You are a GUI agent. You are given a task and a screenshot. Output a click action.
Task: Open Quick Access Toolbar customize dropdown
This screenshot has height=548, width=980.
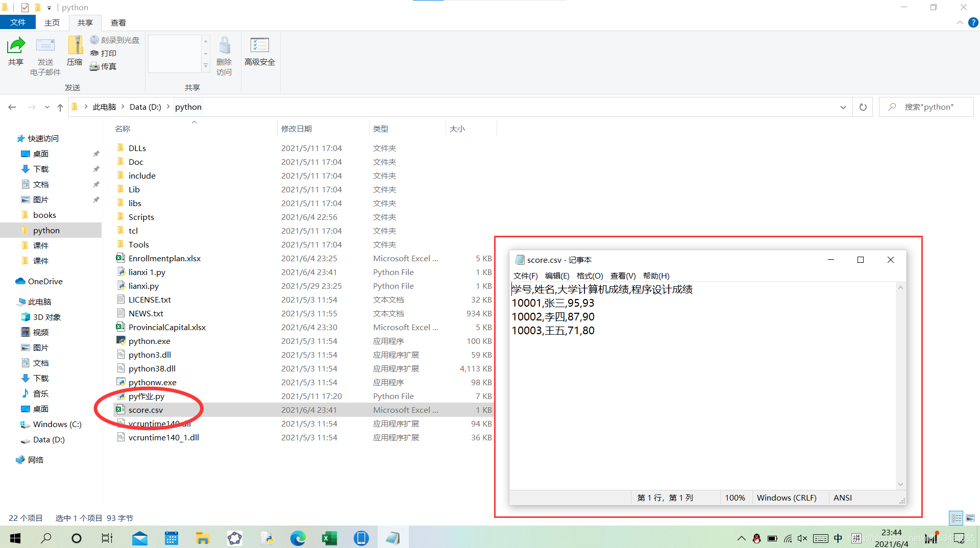coord(49,8)
